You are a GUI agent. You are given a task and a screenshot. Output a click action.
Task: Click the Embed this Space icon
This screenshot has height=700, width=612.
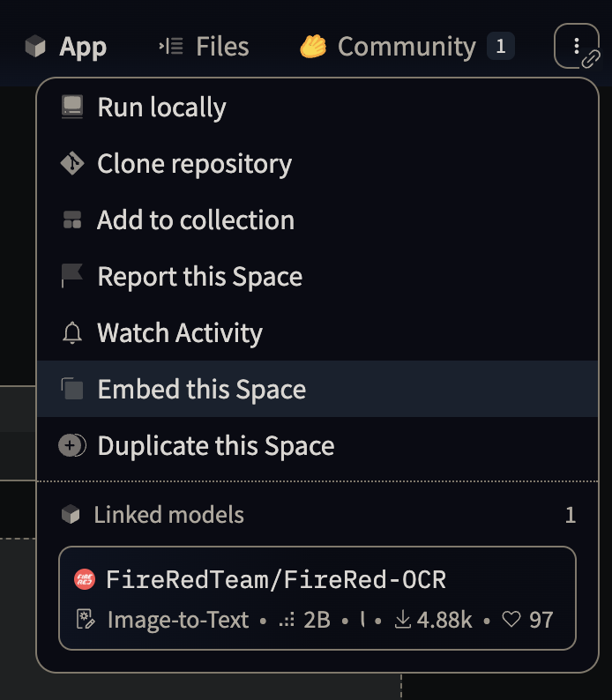(x=72, y=390)
